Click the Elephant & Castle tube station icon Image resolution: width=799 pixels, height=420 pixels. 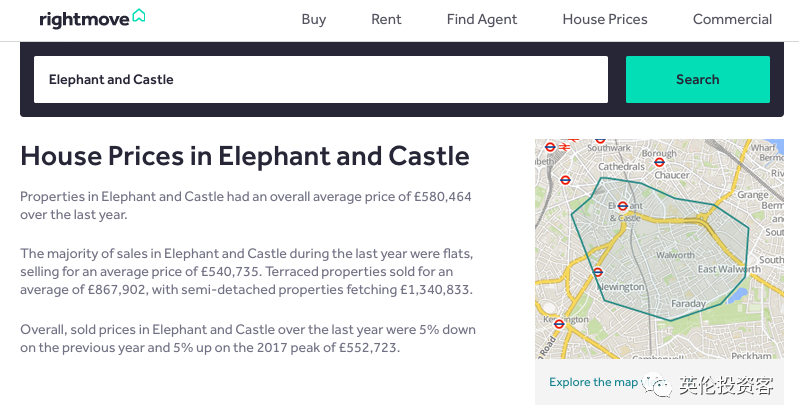click(x=622, y=205)
